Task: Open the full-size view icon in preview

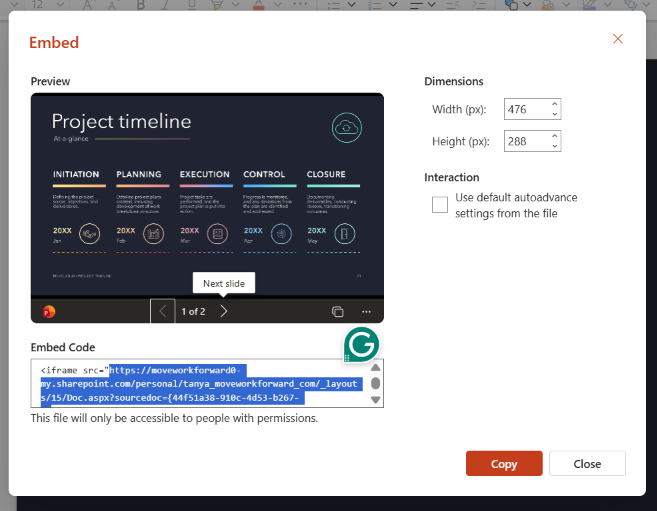Action: 338,312
